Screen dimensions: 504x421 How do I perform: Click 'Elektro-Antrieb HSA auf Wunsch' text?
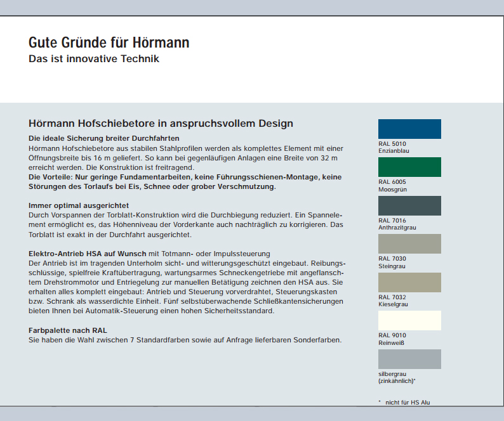coord(87,254)
